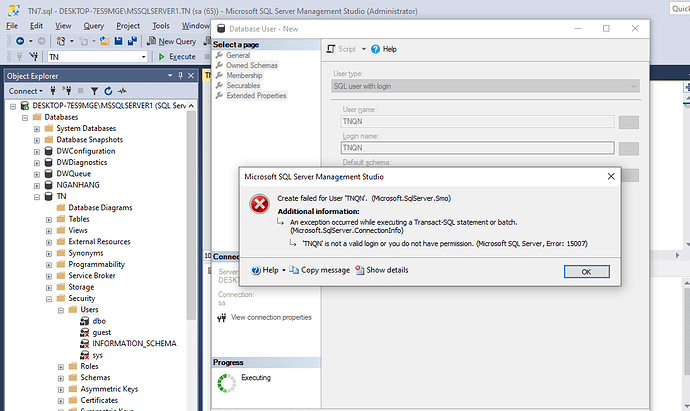This screenshot has height=411, width=690.
Task: Open the Script dropdown arrow
Action: (x=363, y=49)
